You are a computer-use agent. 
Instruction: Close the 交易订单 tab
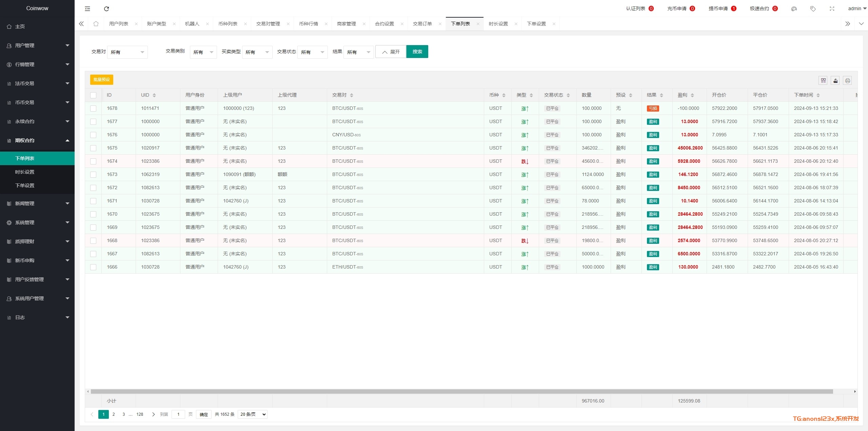(x=440, y=24)
